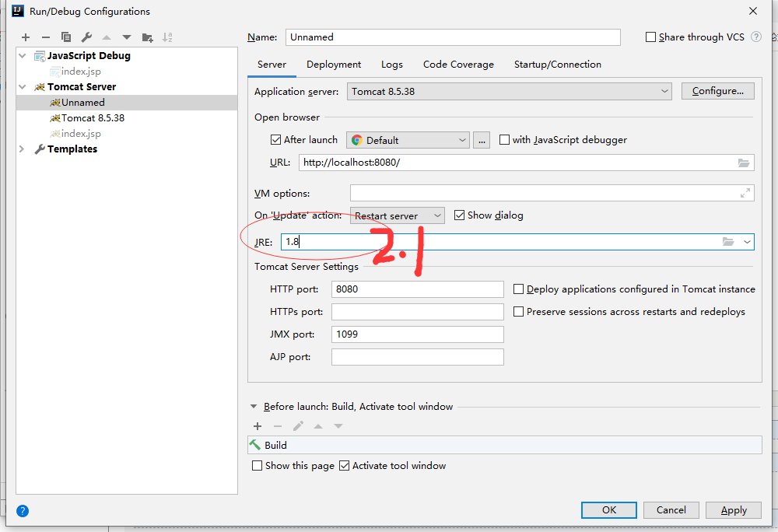The height and width of the screenshot is (532, 778).
Task: Click the HTTPs port field
Action: tap(417, 311)
